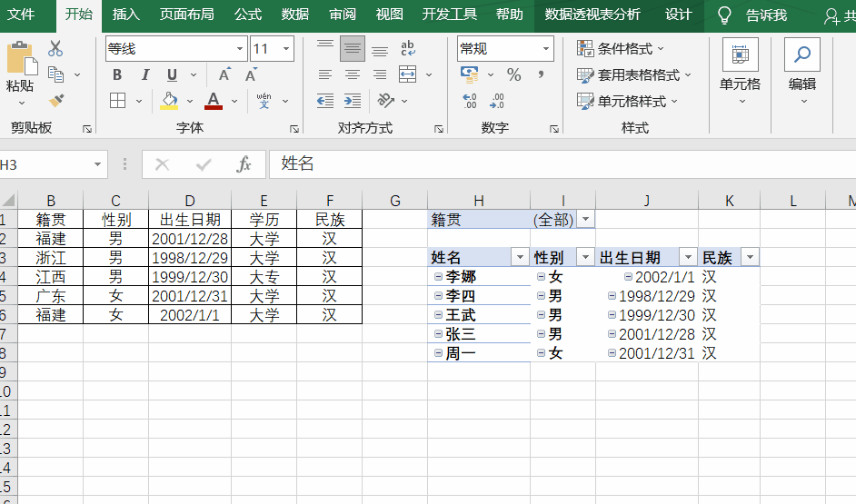Open the 出生日期 pivot filter dropdown
Screen dimensions: 856x504
[689, 257]
